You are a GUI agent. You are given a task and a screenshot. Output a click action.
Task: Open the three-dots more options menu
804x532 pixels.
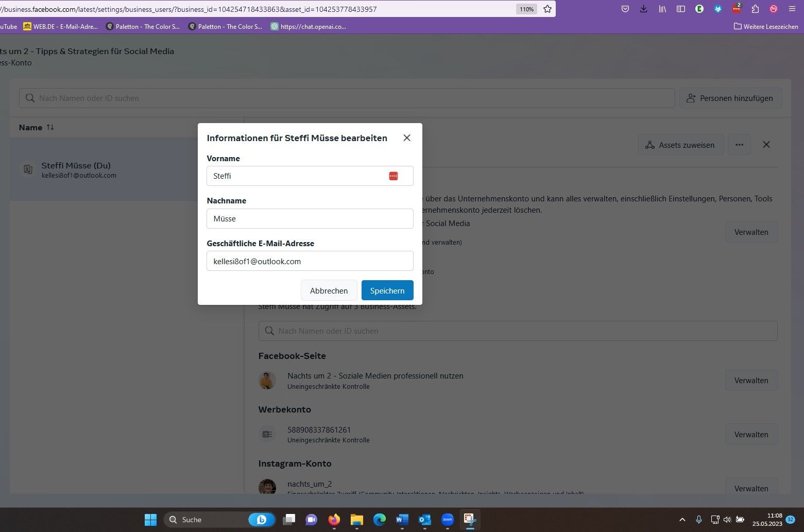click(x=739, y=145)
